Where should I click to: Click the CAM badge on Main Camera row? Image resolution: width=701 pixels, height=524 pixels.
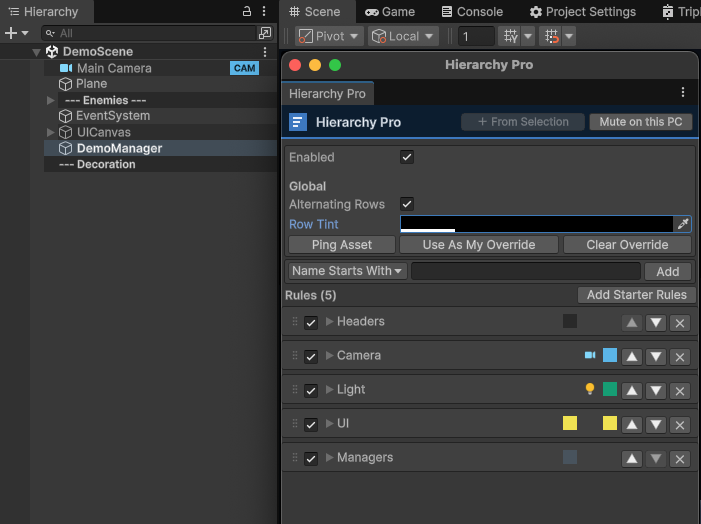tap(244, 68)
